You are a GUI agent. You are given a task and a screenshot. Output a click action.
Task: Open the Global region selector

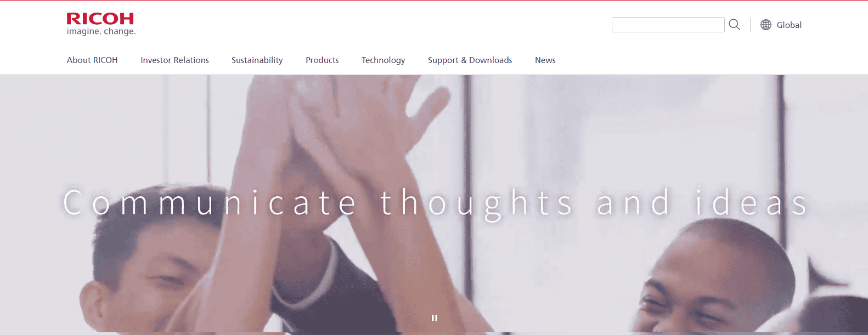point(781,25)
